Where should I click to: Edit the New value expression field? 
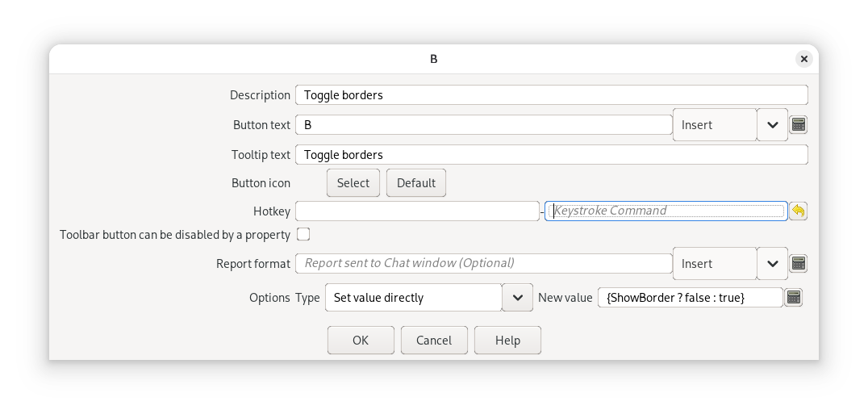pyautogui.click(x=690, y=298)
